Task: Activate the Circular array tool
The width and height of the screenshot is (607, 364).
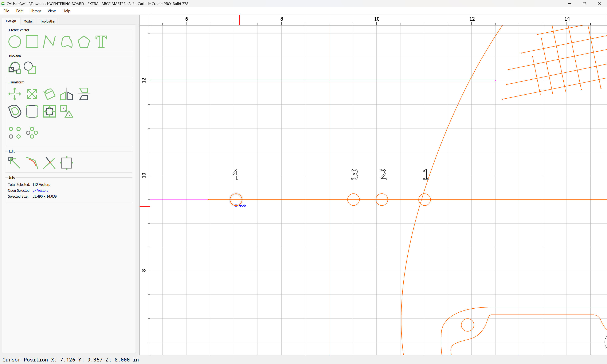Action: pyautogui.click(x=32, y=133)
